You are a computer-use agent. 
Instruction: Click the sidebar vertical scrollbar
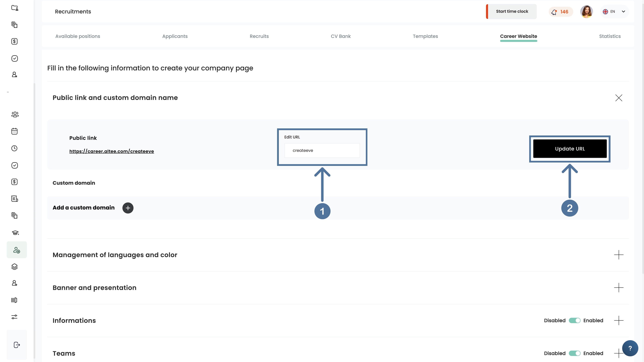[34, 221]
